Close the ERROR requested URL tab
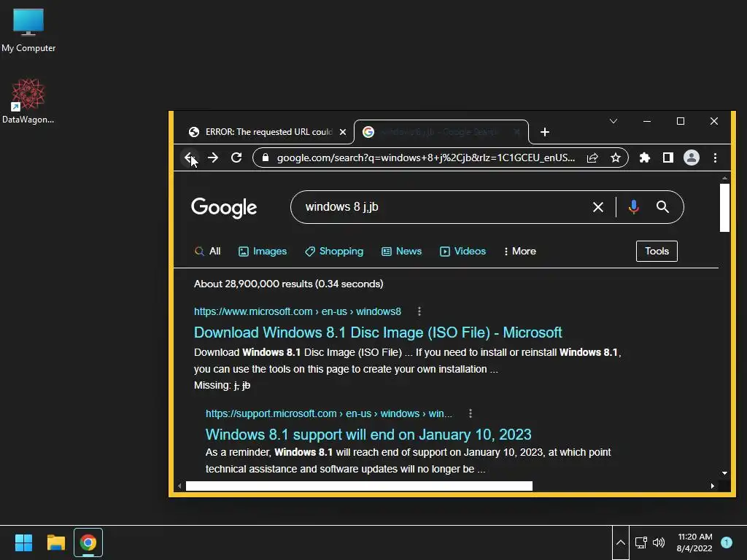The height and width of the screenshot is (560, 747). [x=343, y=132]
